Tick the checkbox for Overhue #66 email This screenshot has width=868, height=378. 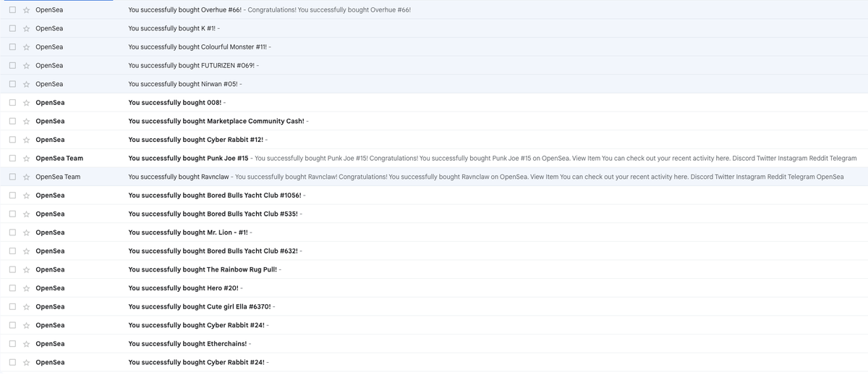click(12, 10)
